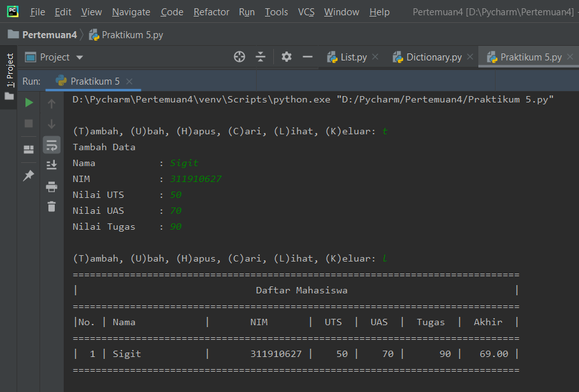
Task: Click the Praktikum 5.py breadcrumb text
Action: 132,35
